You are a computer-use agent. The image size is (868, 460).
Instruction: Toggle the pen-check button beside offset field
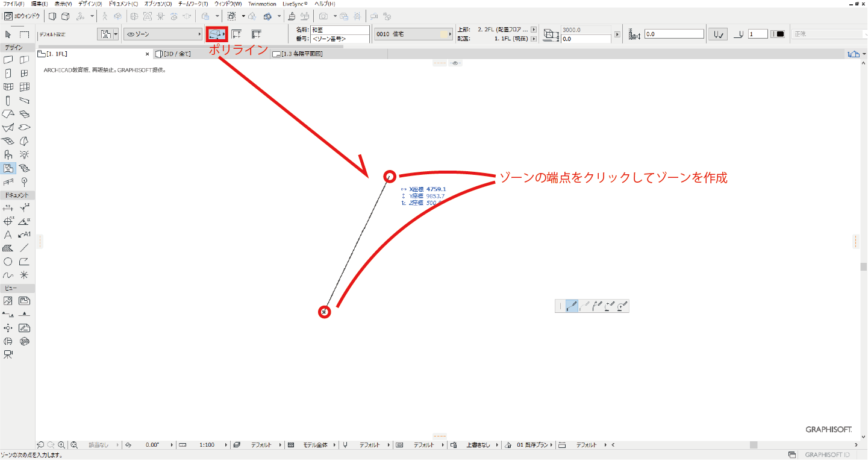click(717, 34)
